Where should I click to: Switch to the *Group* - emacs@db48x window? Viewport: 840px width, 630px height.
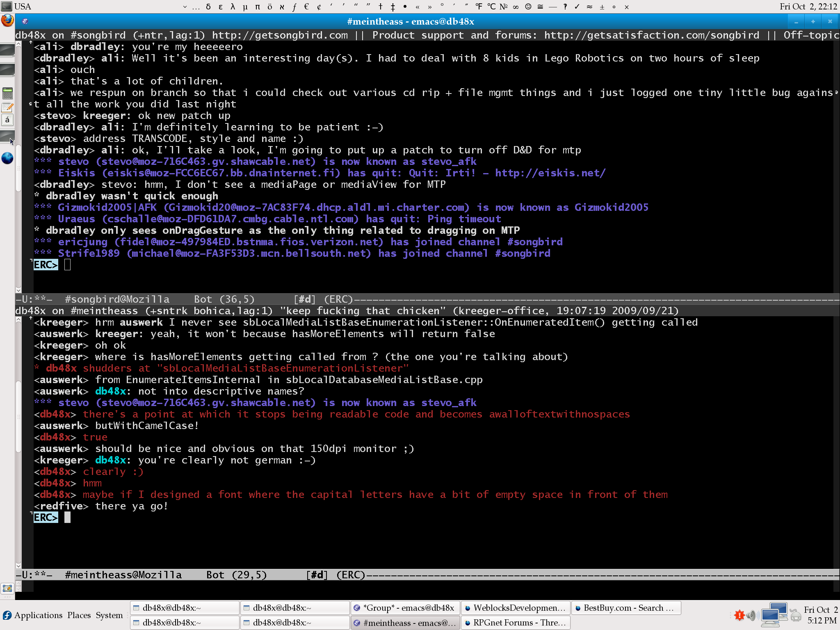coord(404,608)
